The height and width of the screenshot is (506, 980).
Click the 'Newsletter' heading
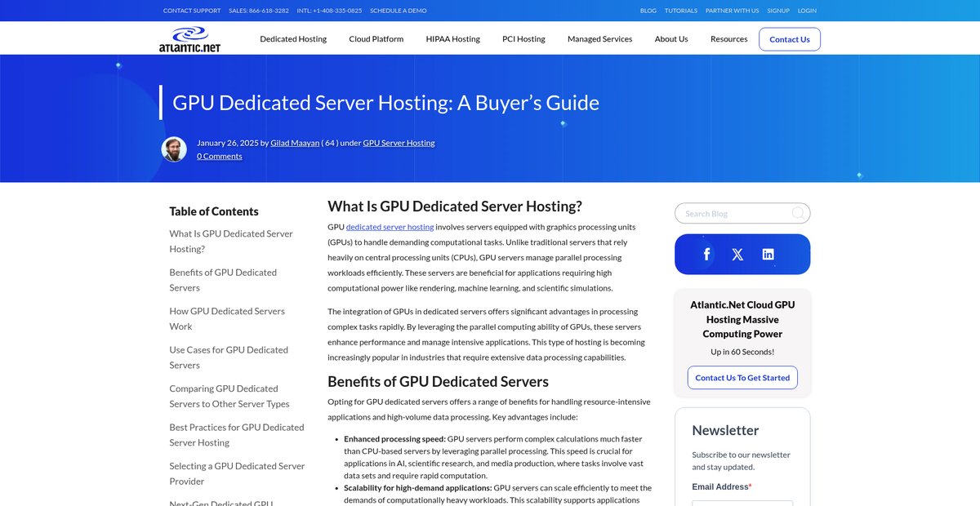click(x=725, y=430)
